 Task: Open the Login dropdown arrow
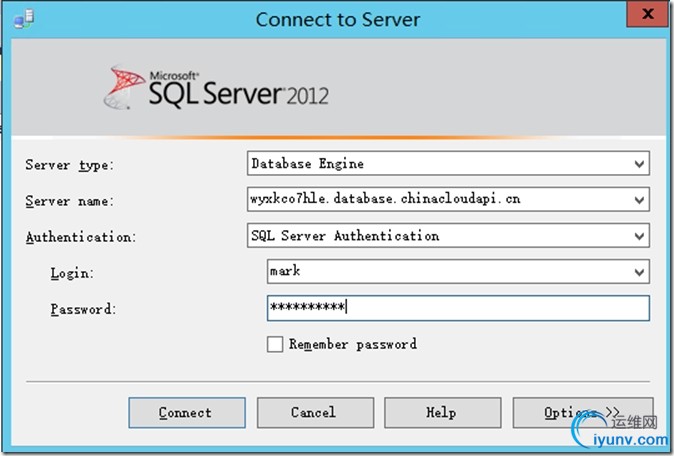[x=639, y=272]
